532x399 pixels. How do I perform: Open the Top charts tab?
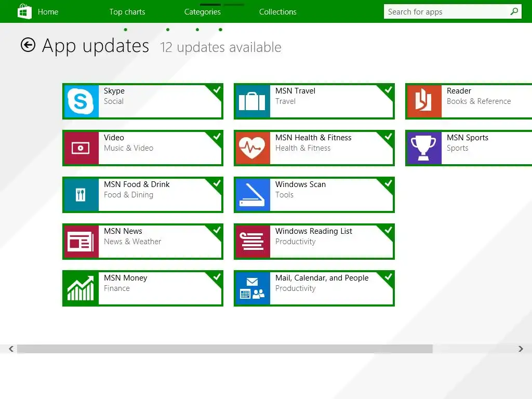point(127,12)
